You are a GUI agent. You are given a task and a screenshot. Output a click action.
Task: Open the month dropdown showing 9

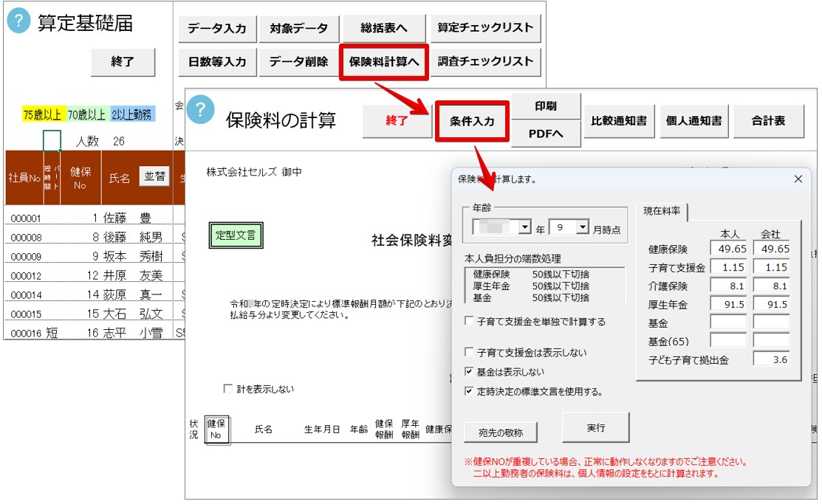point(583,227)
